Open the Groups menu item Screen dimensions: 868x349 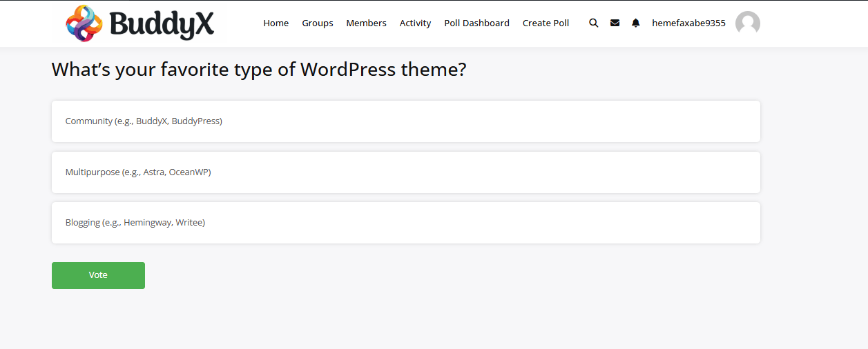point(317,23)
